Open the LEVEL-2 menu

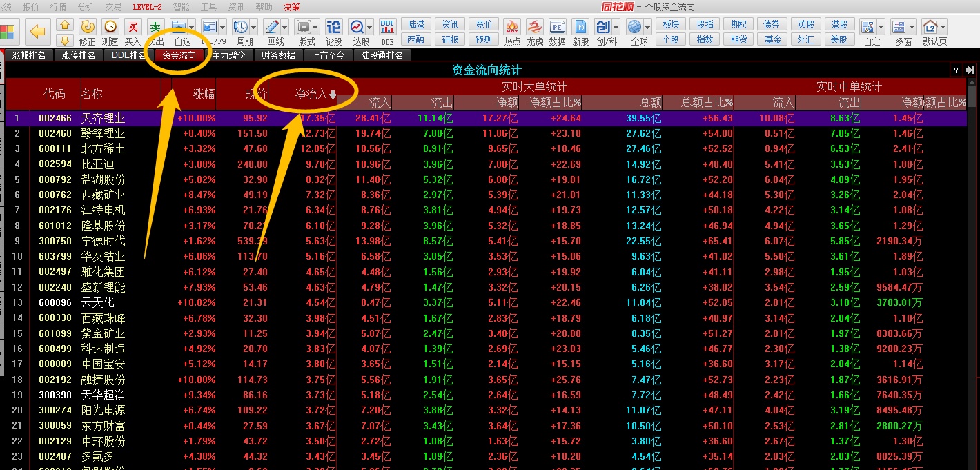[x=147, y=6]
